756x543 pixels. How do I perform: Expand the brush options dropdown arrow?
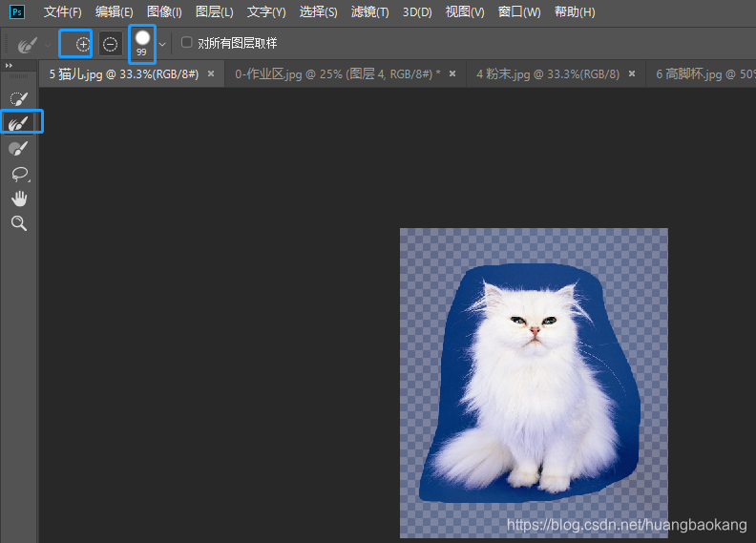pyautogui.click(x=162, y=44)
